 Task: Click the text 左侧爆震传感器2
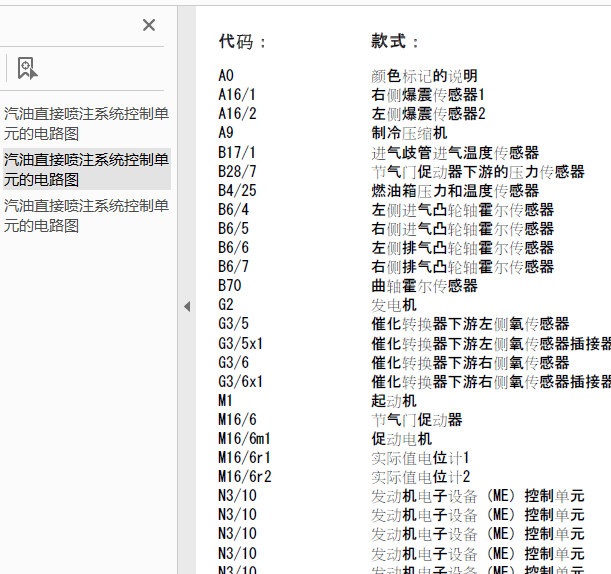[428, 114]
